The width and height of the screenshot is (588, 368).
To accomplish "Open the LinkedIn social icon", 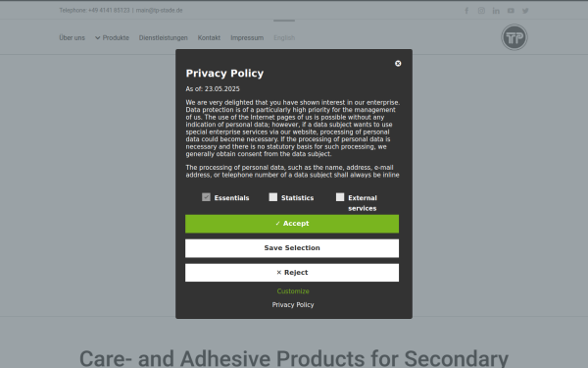I will pyautogui.click(x=496, y=11).
